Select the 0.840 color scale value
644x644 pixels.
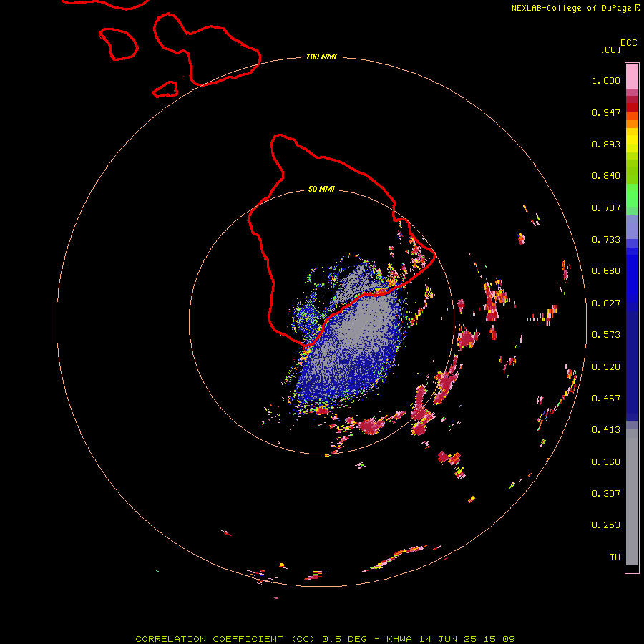point(606,176)
